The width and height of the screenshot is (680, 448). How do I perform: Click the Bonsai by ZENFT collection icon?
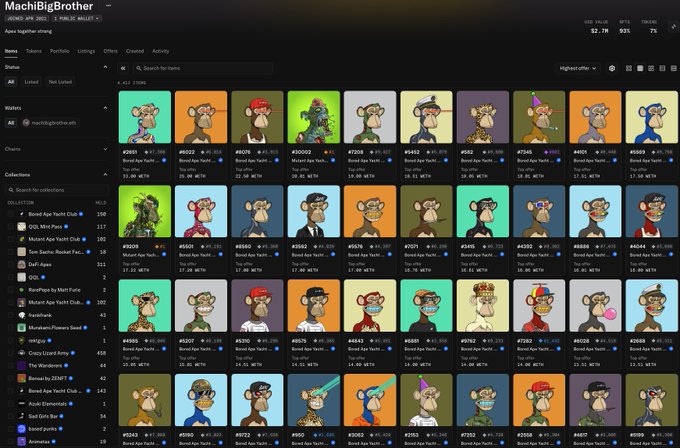22,378
